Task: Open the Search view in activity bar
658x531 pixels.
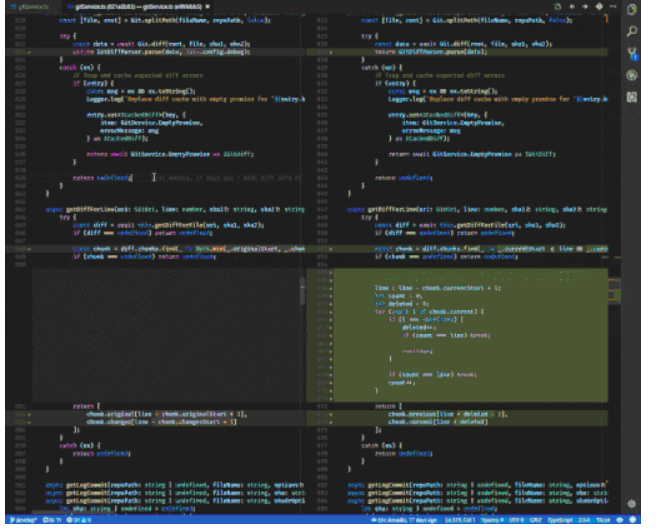Action: coord(632,32)
